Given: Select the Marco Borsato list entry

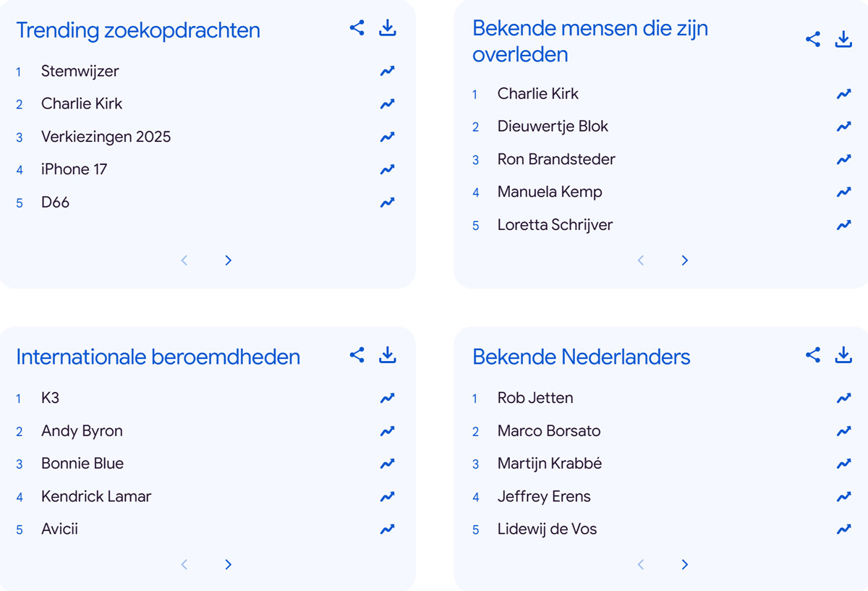Looking at the screenshot, I should (x=548, y=430).
